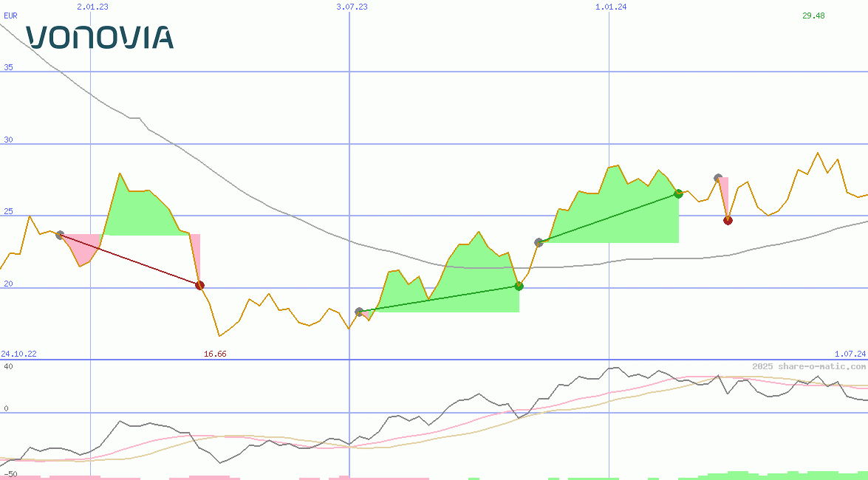868x480 pixels.
Task: Click the 1.01.24 date label
Action: [x=611, y=7]
